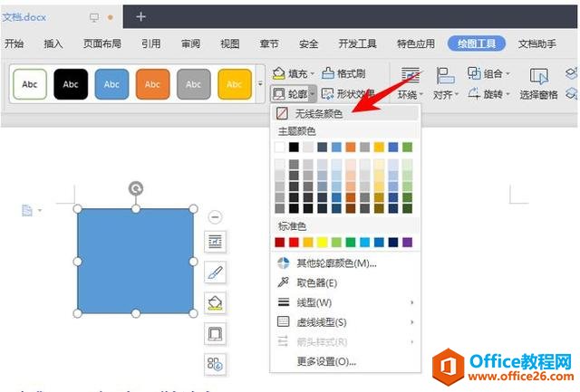This screenshot has width=580, height=392.
Task: Apply the white outlined Abc shape style
Action: click(x=30, y=84)
